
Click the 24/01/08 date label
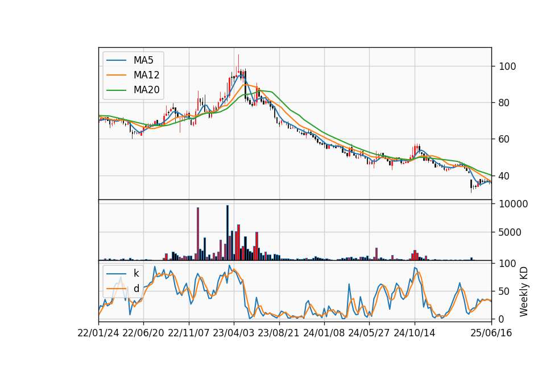click(324, 333)
